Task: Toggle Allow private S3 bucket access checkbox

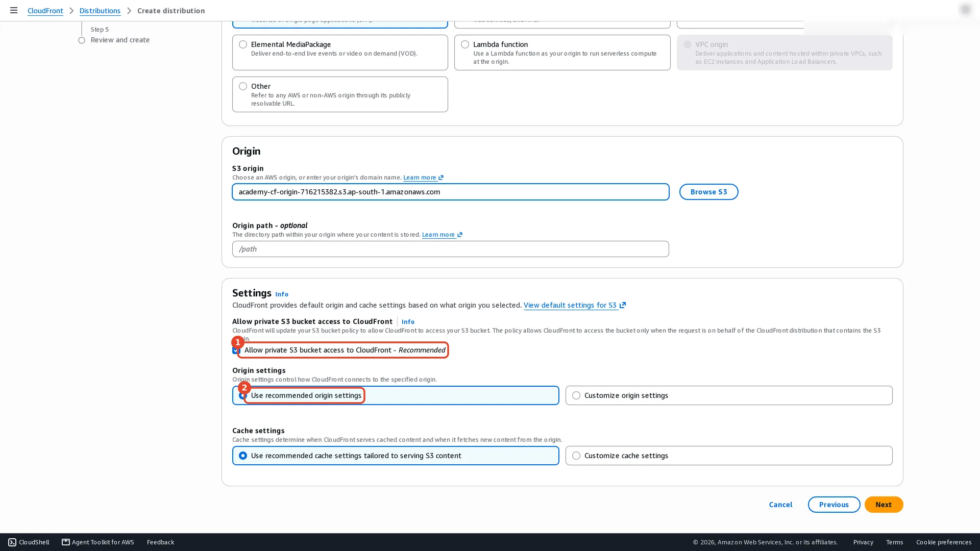Action: [x=236, y=350]
